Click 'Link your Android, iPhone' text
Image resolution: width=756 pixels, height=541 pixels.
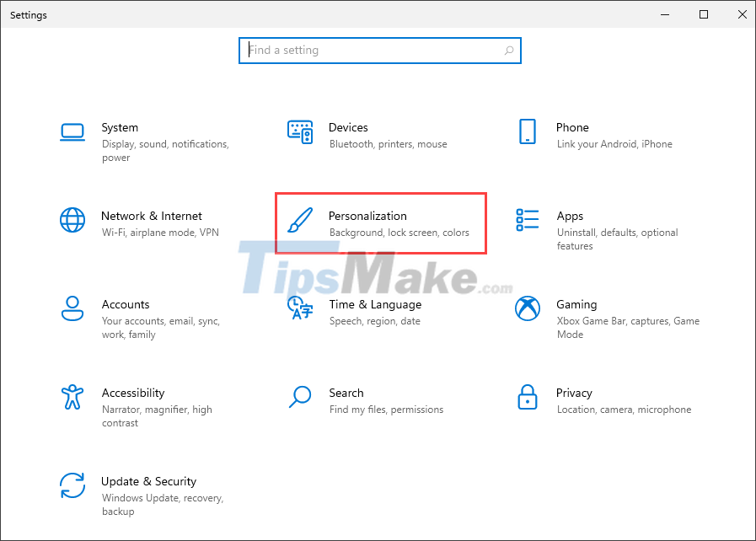(614, 144)
